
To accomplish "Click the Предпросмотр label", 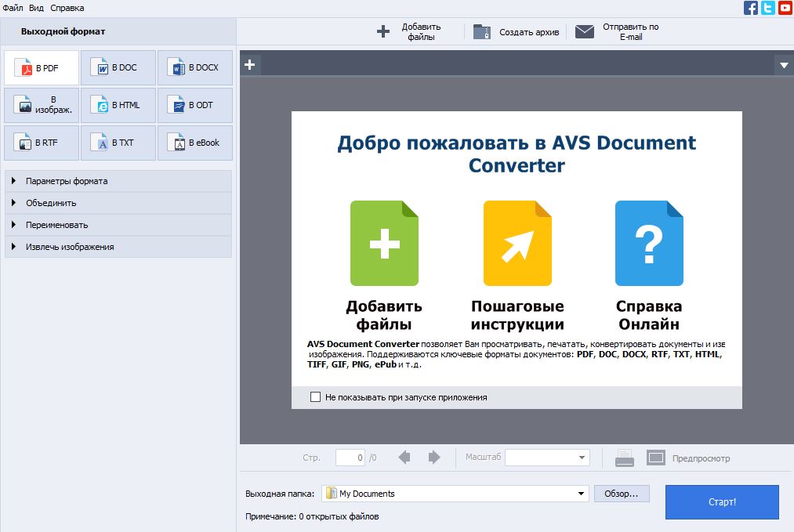I will (x=701, y=458).
